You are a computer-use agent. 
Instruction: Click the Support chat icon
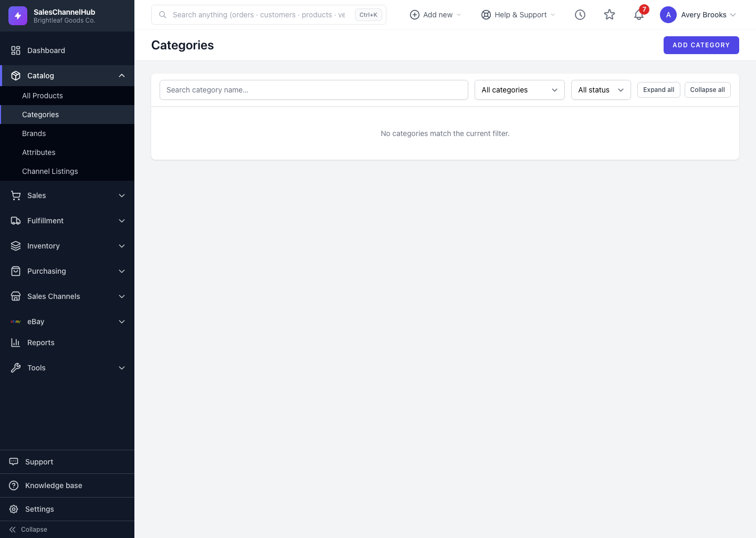(x=14, y=462)
